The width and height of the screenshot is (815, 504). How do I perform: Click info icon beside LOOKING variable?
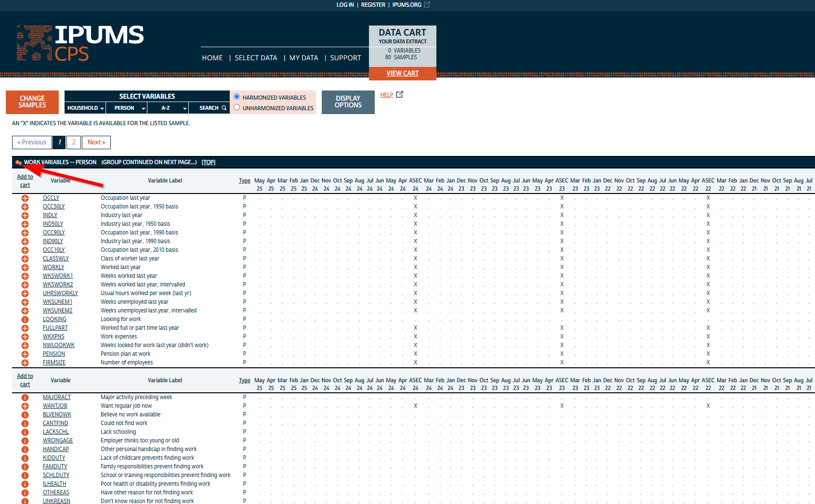click(25, 320)
